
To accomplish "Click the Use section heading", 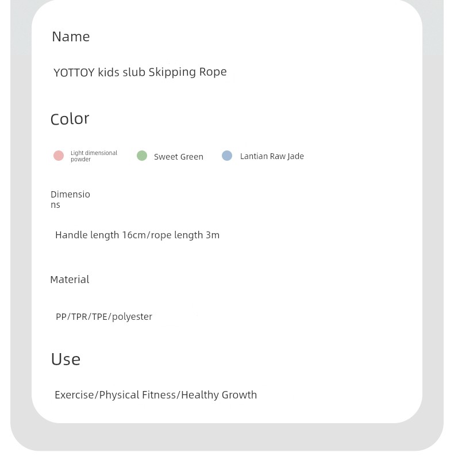I will [66, 359].
